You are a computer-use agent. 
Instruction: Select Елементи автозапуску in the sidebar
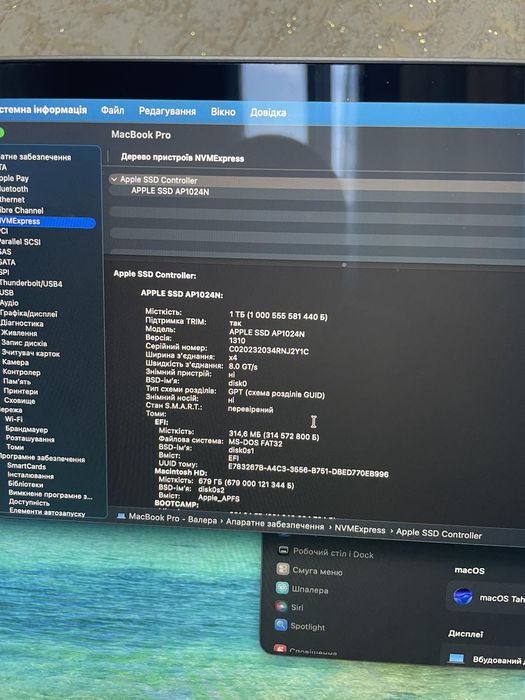coord(47,513)
